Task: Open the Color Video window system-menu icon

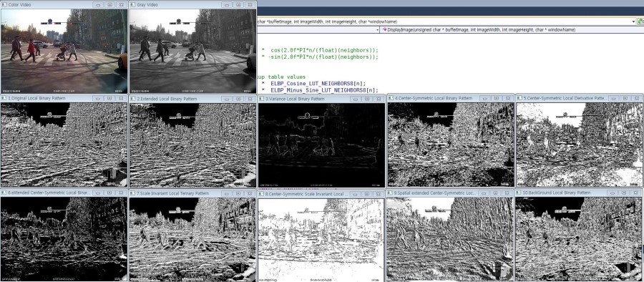Action: 4,4
